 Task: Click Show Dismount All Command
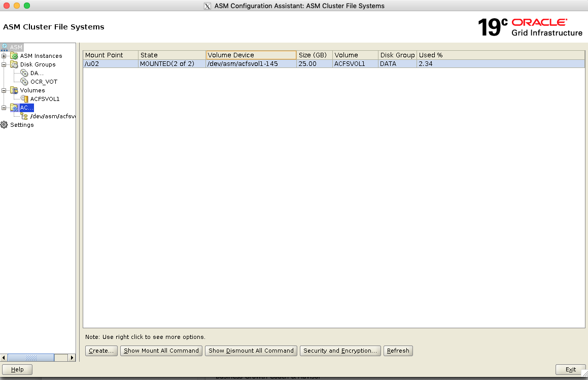[251, 351]
